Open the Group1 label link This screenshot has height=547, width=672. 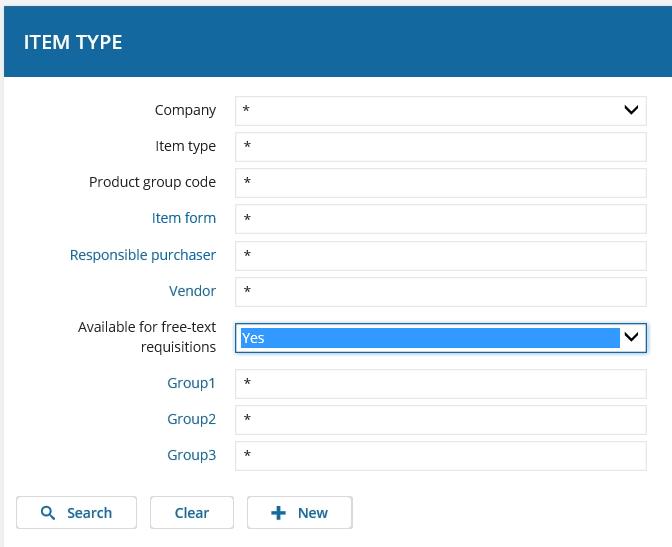191,383
